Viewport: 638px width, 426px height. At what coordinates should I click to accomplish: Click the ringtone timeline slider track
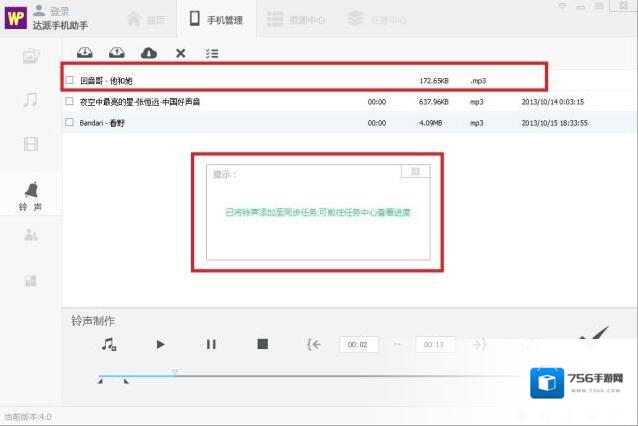[300, 376]
